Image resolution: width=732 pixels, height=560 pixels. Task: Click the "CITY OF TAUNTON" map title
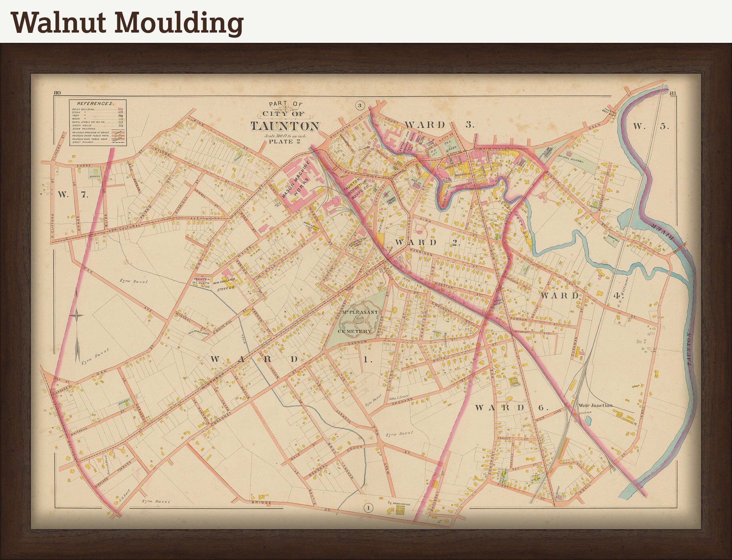(x=285, y=122)
